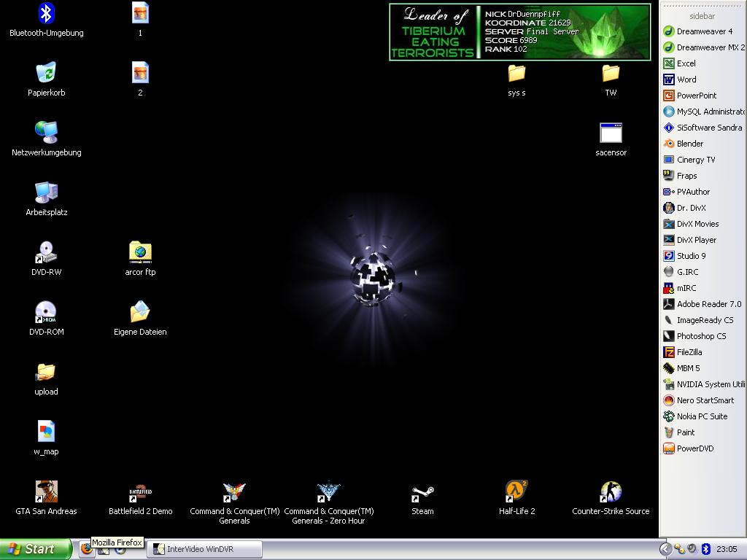The width and height of the screenshot is (747, 560).
Task: Open the Windows Start menu
Action: click(36, 549)
